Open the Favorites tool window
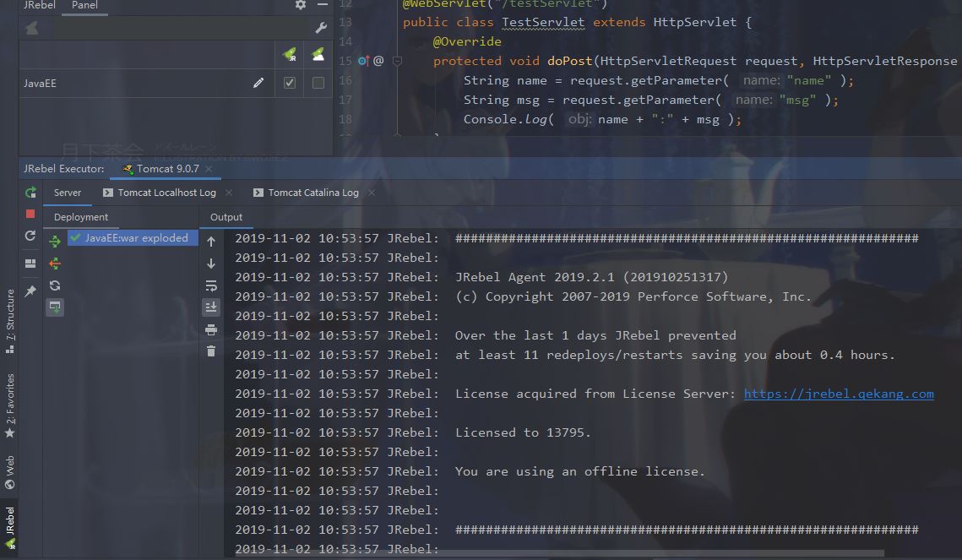 point(10,405)
